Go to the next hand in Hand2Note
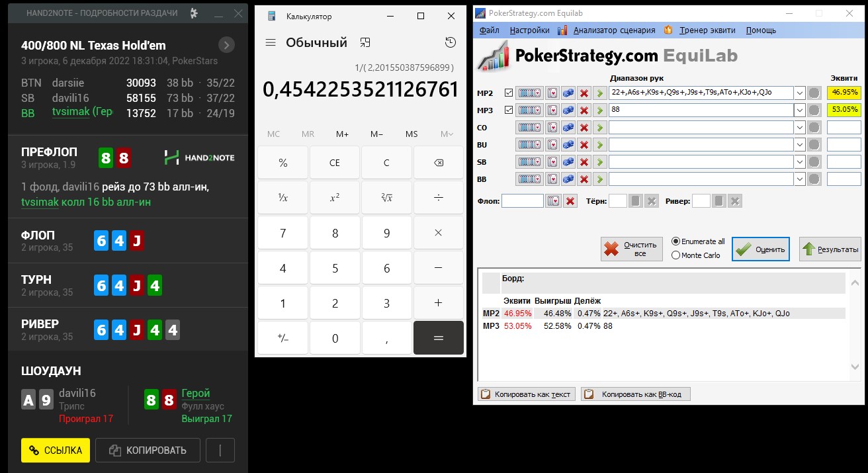Image resolution: width=868 pixels, height=473 pixels. point(226,45)
